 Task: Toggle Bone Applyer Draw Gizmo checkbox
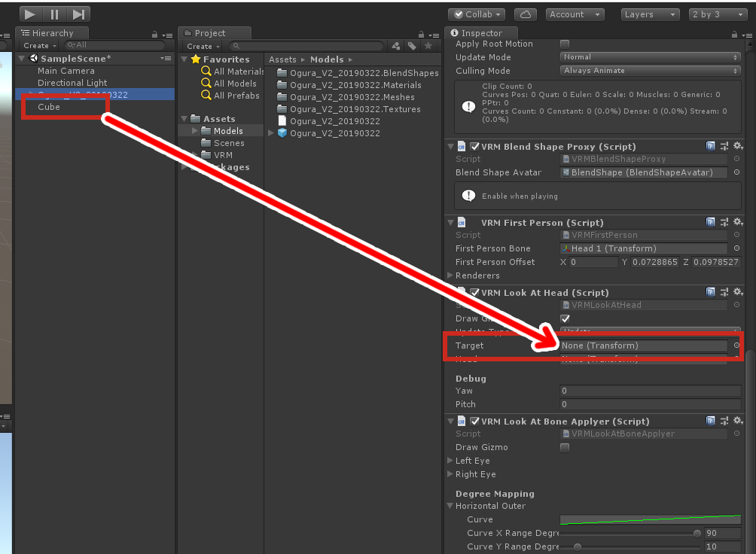pos(565,447)
